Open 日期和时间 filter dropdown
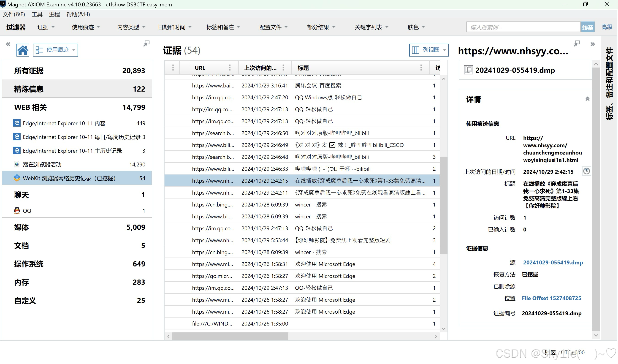This screenshot has height=364, width=618. point(175,27)
